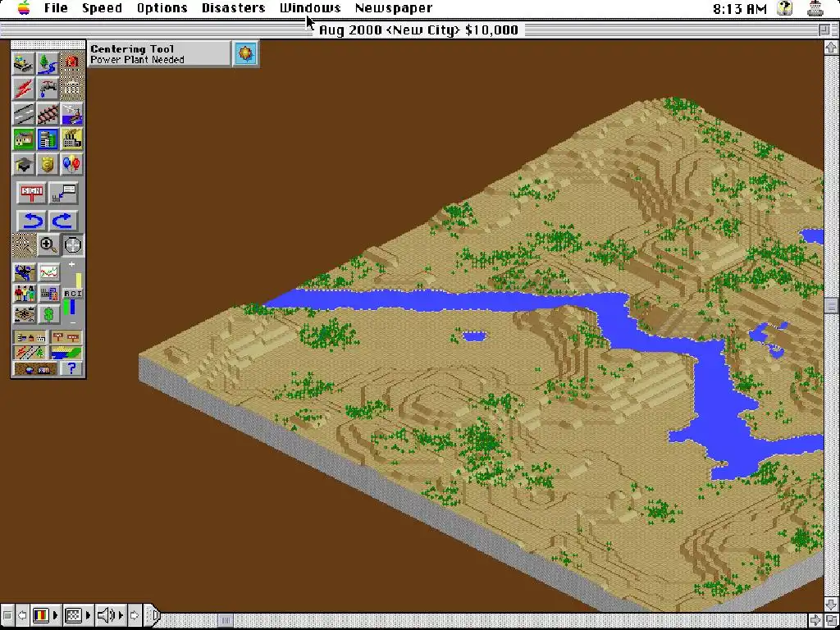Open the Options menu

pos(162,8)
